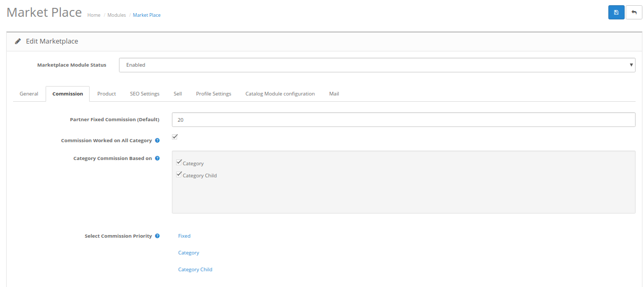Image resolution: width=644 pixels, height=287 pixels.
Task: Click the back arrow icon button
Action: click(x=634, y=13)
